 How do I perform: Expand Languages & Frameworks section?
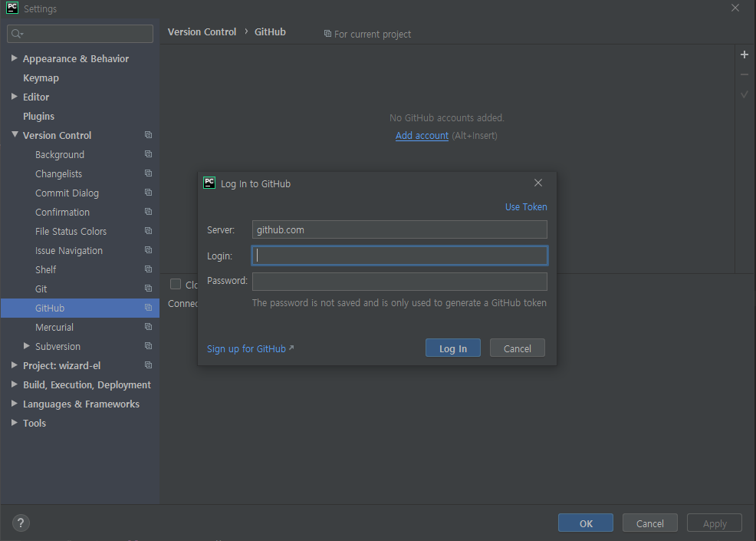click(15, 404)
